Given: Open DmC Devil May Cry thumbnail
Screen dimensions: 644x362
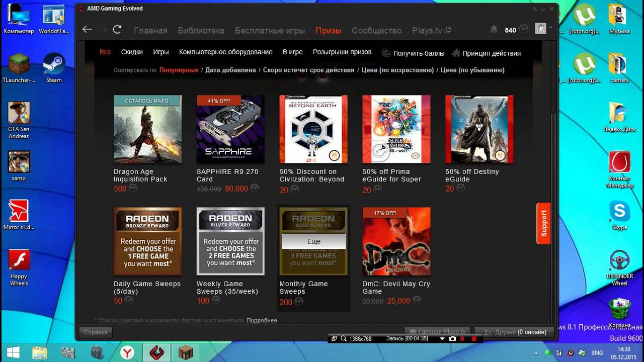Looking at the screenshot, I should click(396, 241).
